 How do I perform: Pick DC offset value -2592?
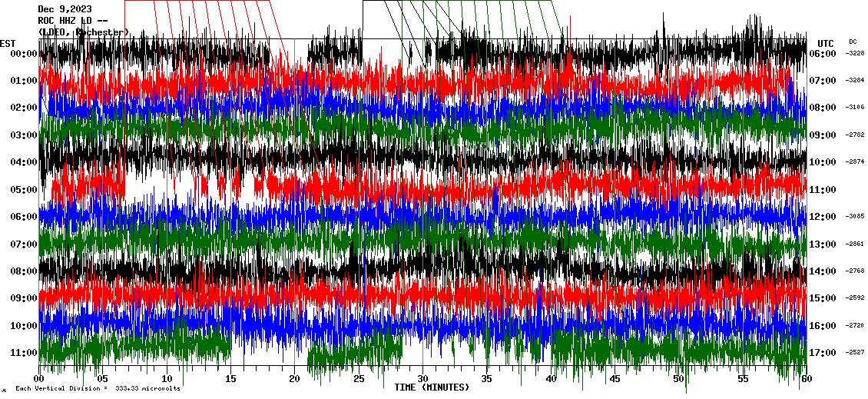coord(855,298)
